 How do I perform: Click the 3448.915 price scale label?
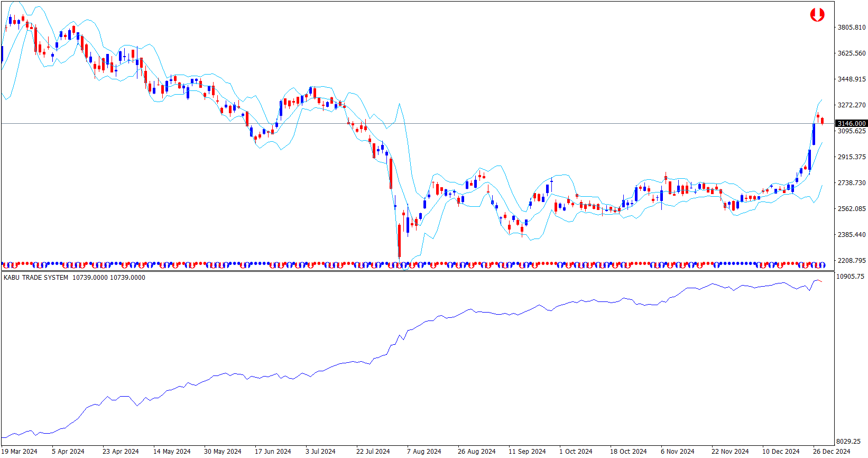852,79
